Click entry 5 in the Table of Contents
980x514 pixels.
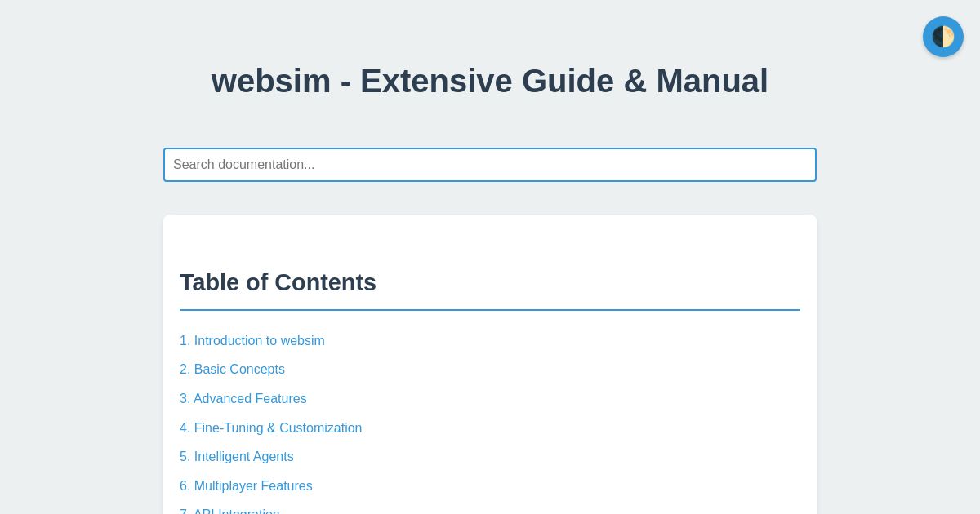coord(237,457)
